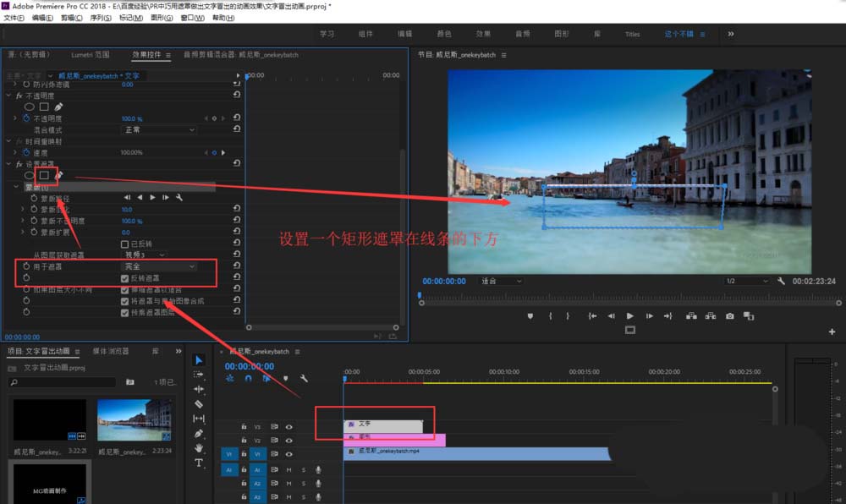Switch to the 媒体浏览器 tab
Viewport: 846px width, 504px height.
111,351
